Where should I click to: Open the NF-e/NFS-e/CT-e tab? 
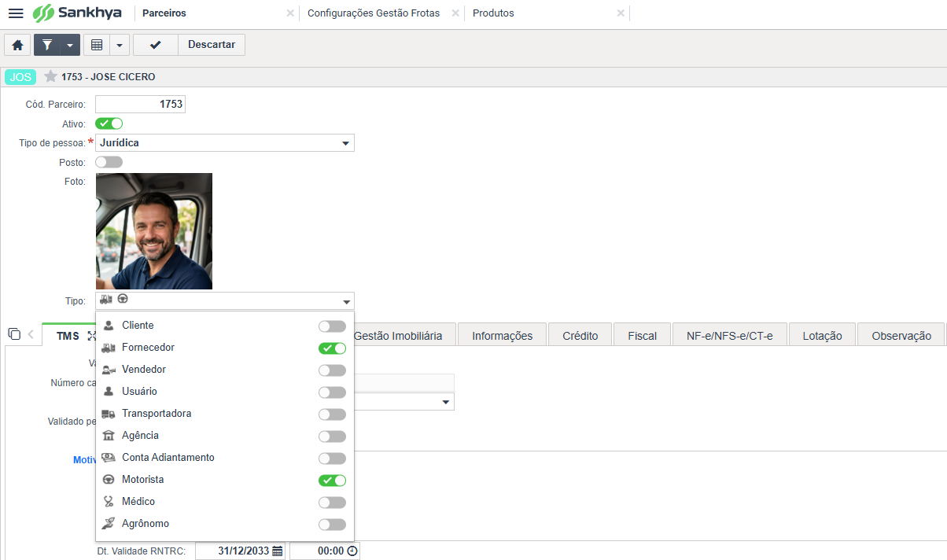click(x=730, y=335)
